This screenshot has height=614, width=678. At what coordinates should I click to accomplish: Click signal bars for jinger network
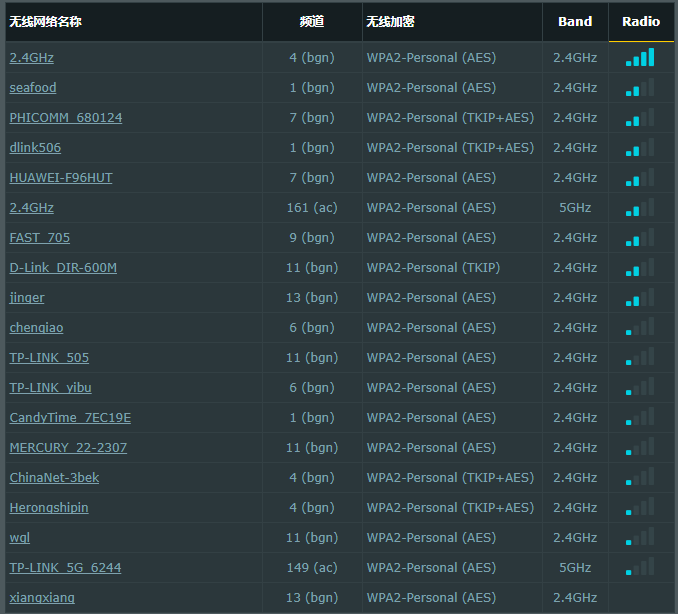(x=640, y=298)
